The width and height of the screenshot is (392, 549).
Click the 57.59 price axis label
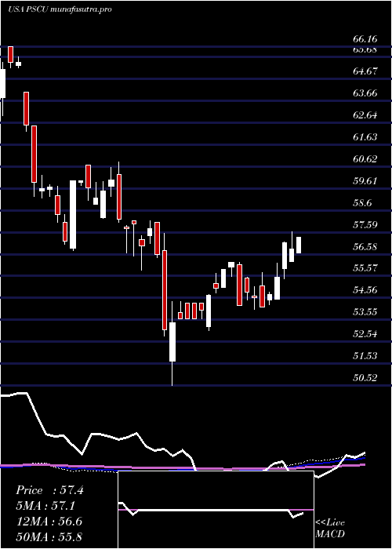coord(365,225)
